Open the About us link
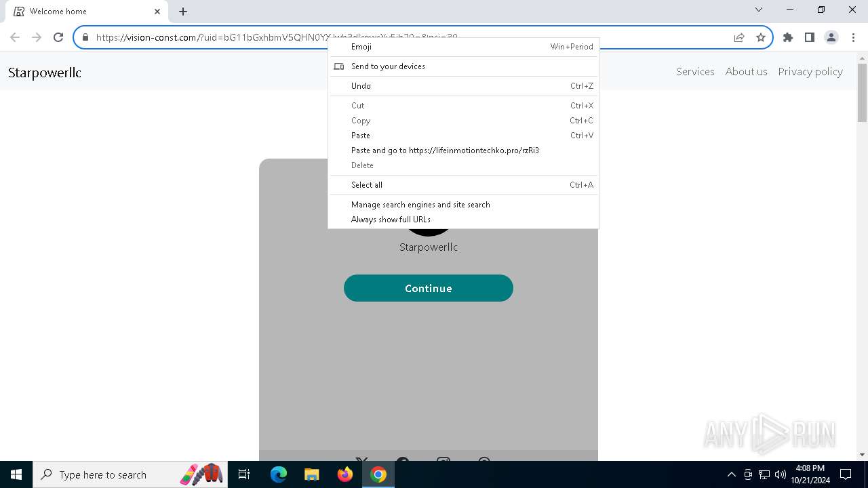This screenshot has height=488, width=868. (746, 71)
